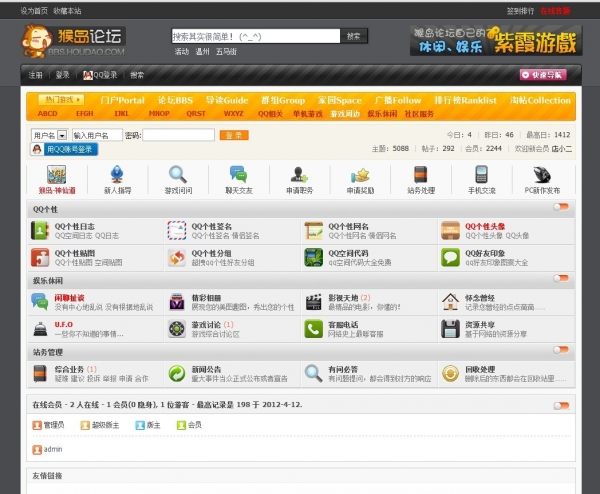
Task: Expand the 热门游戏 dropdown in navigation
Action: pos(63,100)
